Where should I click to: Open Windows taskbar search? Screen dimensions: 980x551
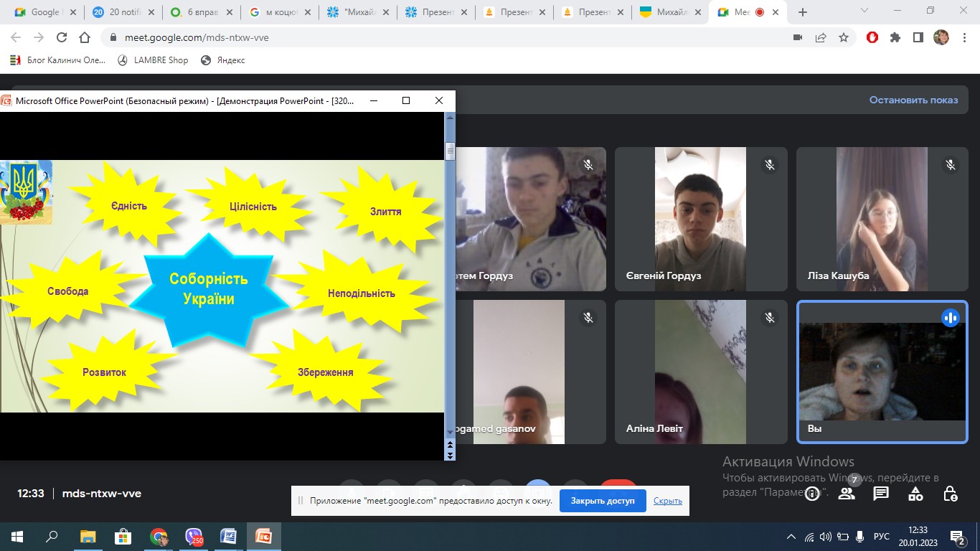point(52,536)
